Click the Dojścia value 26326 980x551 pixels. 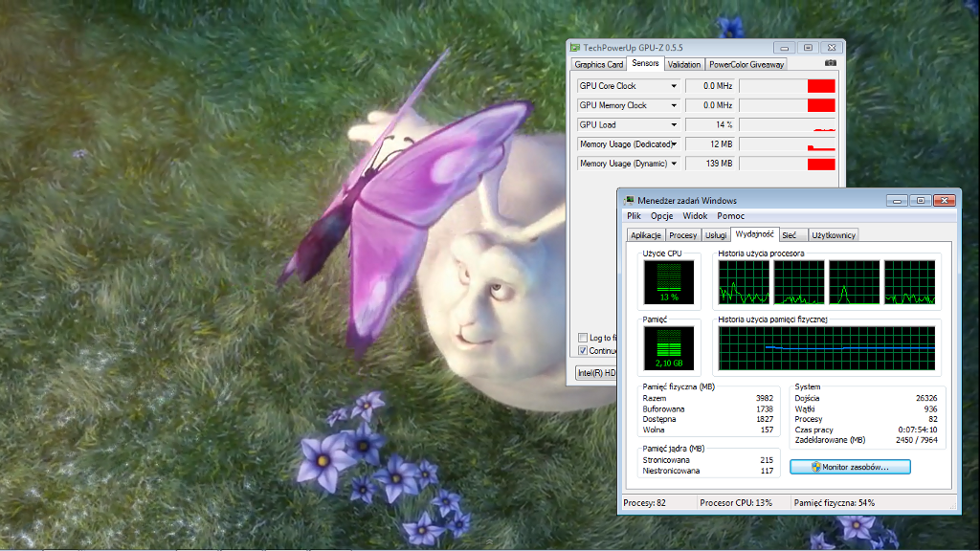click(926, 399)
